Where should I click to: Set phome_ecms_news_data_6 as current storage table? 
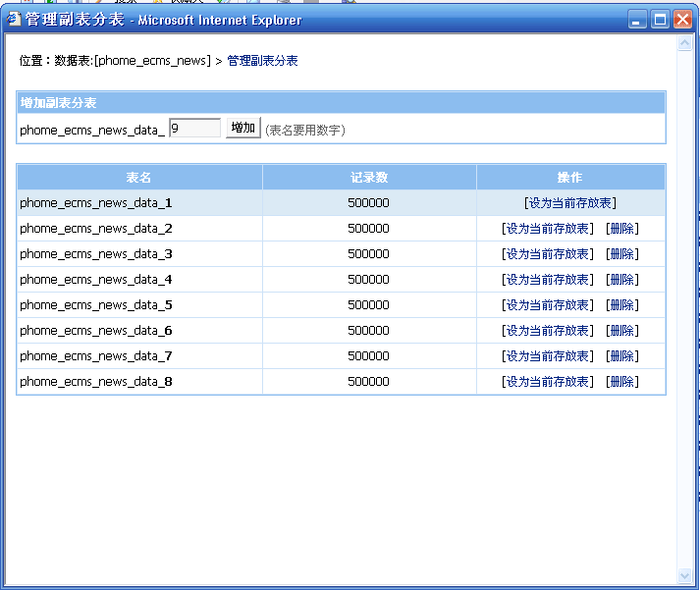coord(548,331)
